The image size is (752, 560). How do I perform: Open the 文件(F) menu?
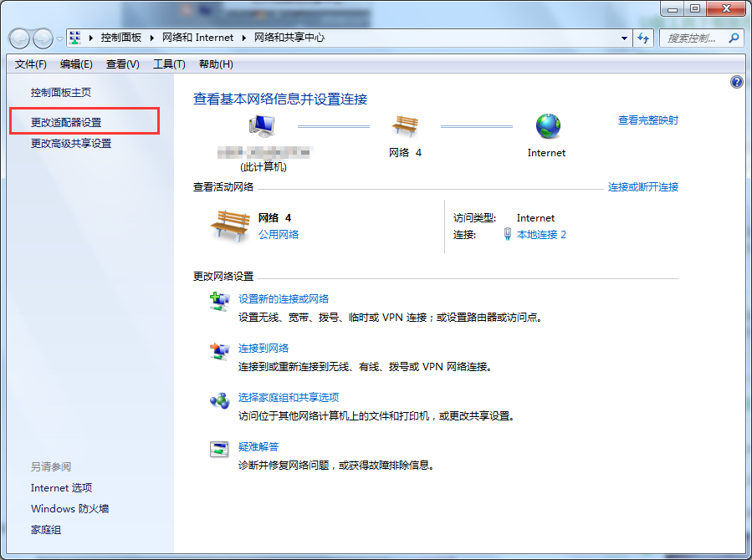[x=31, y=64]
